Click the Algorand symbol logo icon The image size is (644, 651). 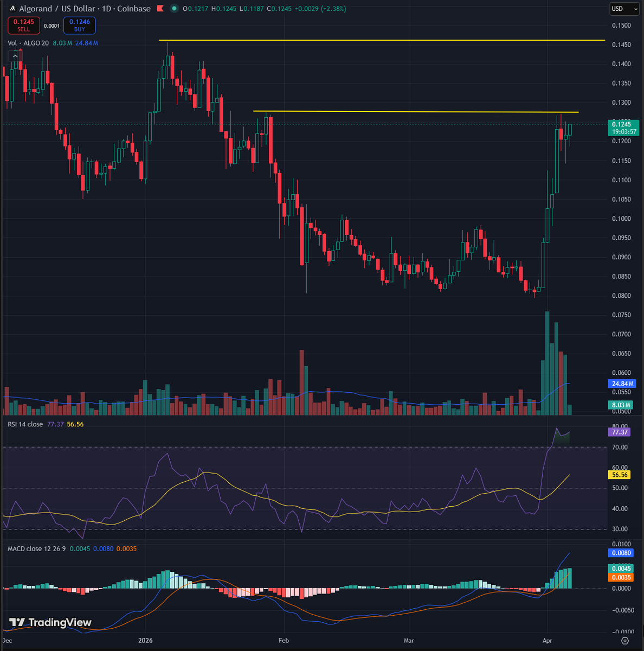[x=12, y=9]
